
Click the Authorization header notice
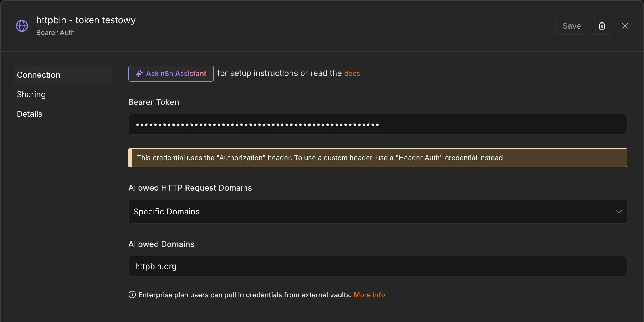377,158
